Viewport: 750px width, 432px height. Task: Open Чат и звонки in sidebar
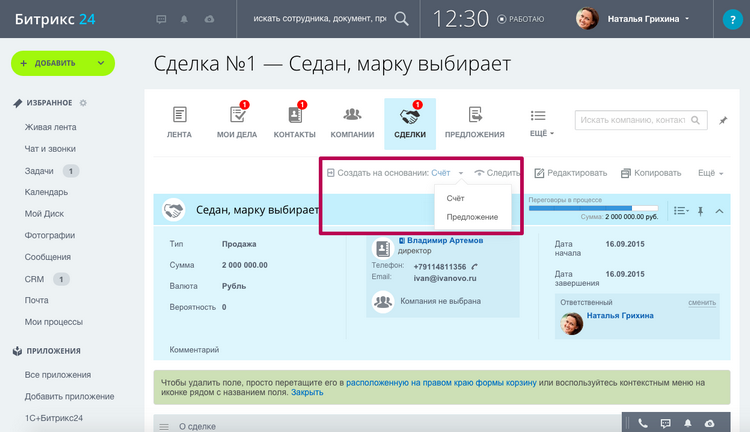pos(50,149)
